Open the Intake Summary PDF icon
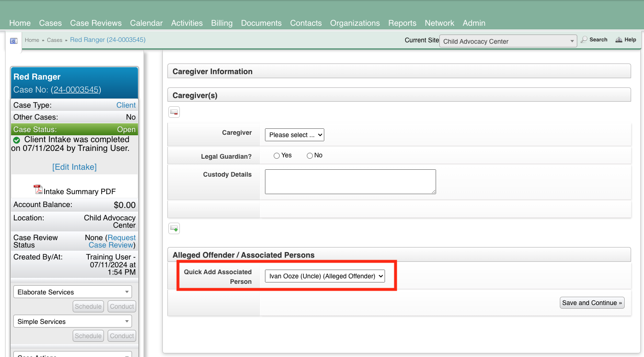The width and height of the screenshot is (644, 357). (38, 190)
